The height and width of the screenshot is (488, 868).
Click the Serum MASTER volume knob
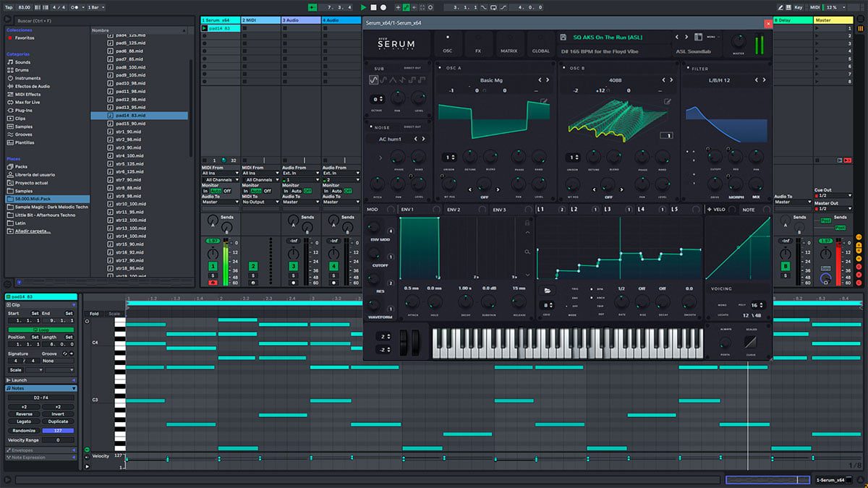point(738,41)
